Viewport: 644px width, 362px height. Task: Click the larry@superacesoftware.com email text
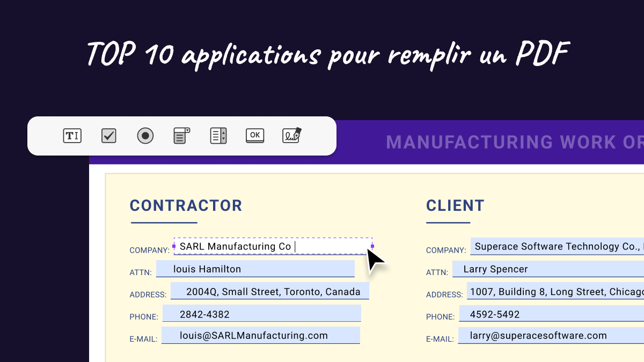coord(538,335)
